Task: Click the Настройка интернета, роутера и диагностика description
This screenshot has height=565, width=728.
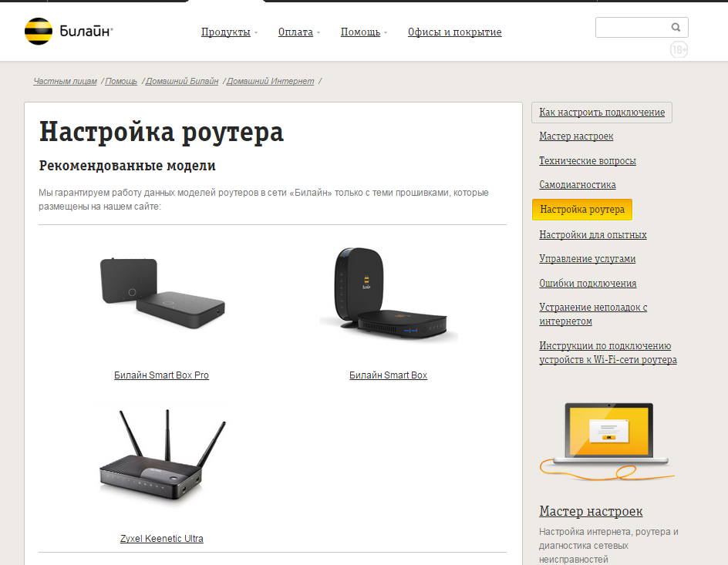Action: tap(608, 546)
